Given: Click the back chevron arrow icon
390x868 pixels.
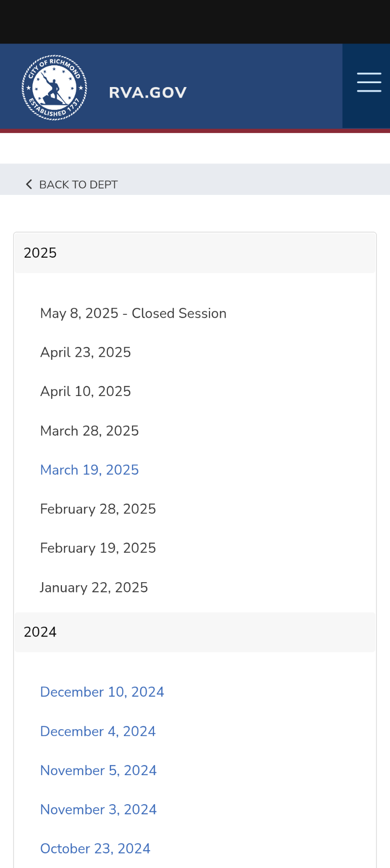Looking at the screenshot, I should point(29,184).
